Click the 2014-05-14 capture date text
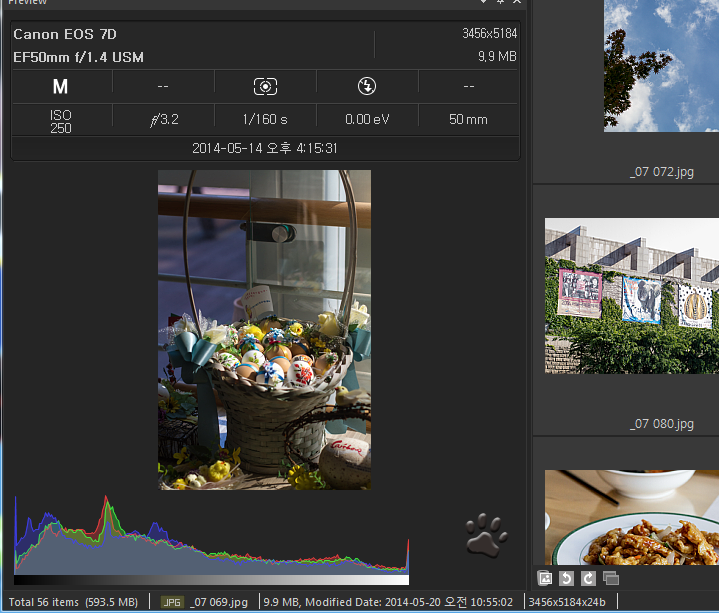This screenshot has width=719, height=613. [265, 148]
